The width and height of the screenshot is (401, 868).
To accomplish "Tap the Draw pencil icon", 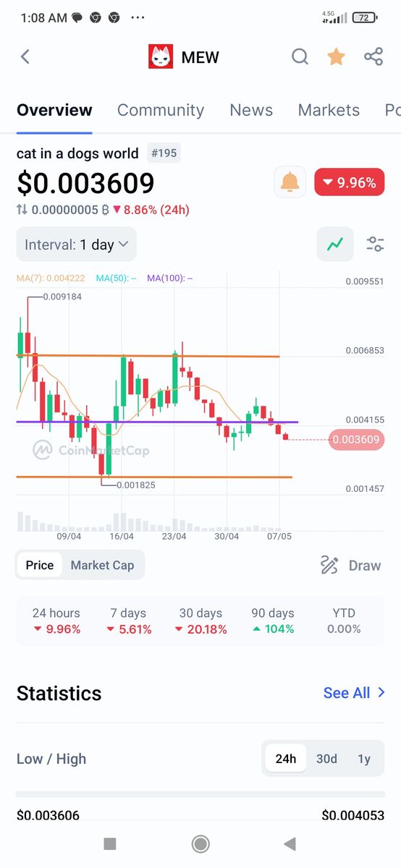I will [x=329, y=566].
